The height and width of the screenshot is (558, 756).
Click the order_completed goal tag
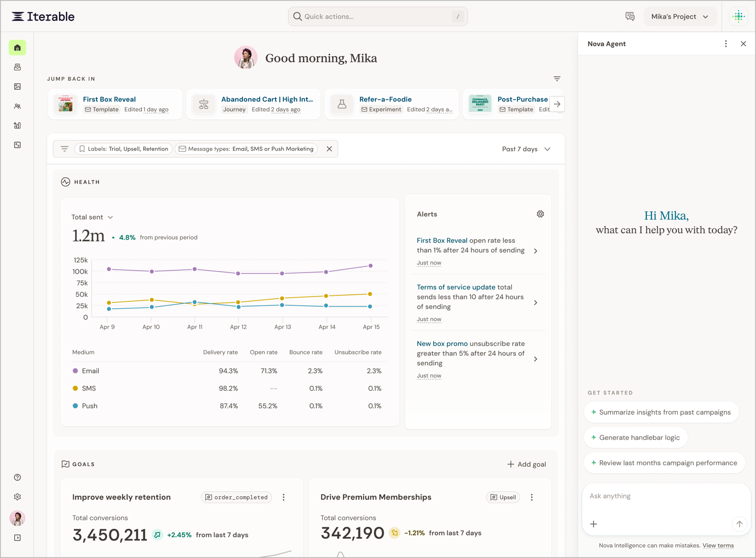pos(237,497)
